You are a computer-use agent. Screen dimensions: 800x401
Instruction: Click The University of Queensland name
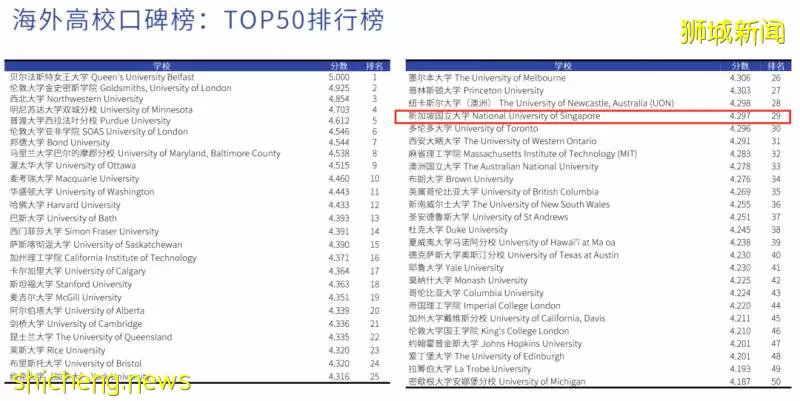click(91, 338)
